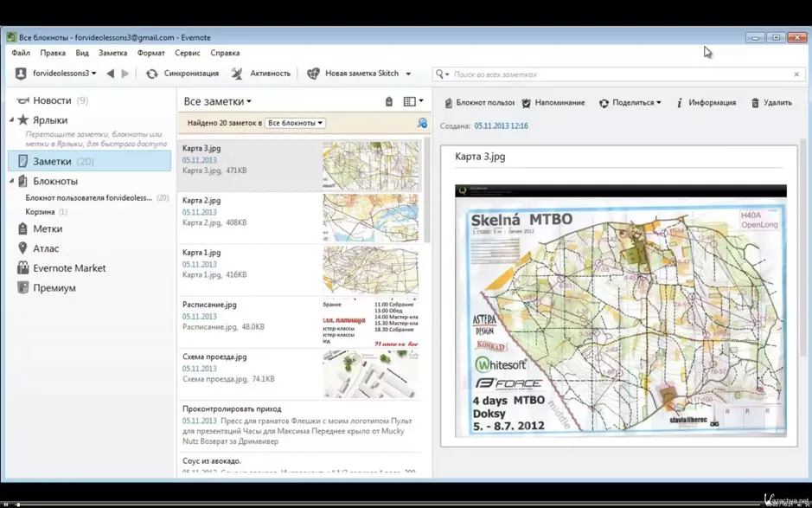Open the Корзина trash notebook
Screen dimensions: 812x508
tap(46, 212)
